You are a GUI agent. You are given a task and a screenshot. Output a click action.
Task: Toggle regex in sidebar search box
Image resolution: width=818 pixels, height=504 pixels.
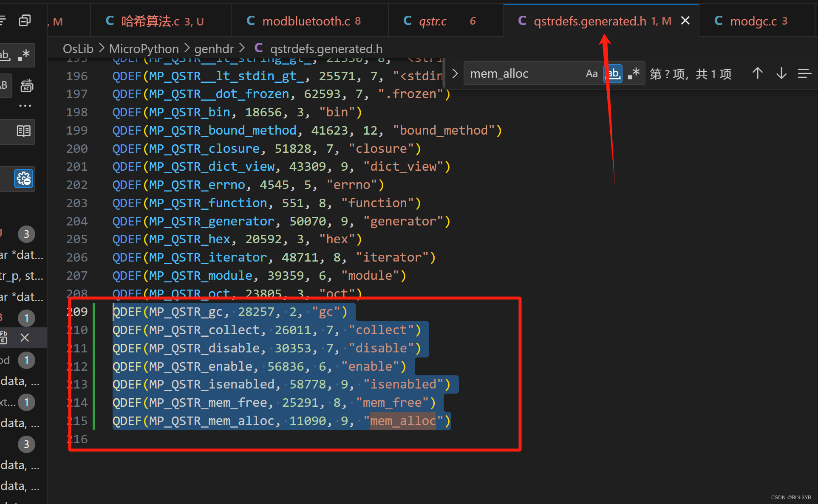pos(24,55)
